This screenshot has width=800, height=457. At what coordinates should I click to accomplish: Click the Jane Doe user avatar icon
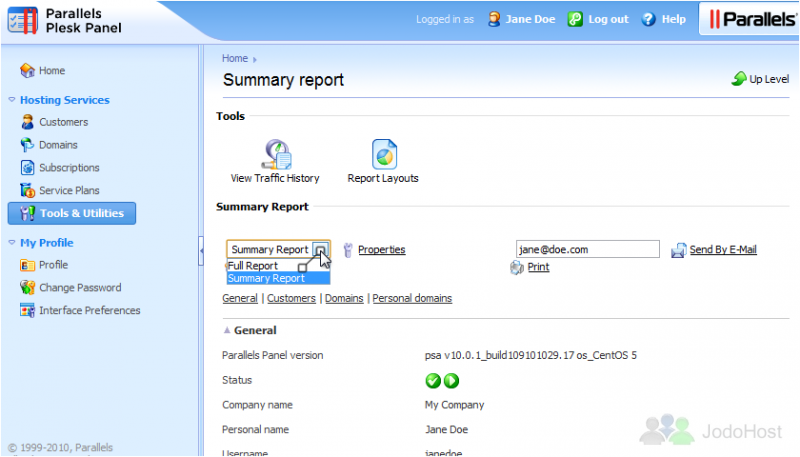pos(494,19)
